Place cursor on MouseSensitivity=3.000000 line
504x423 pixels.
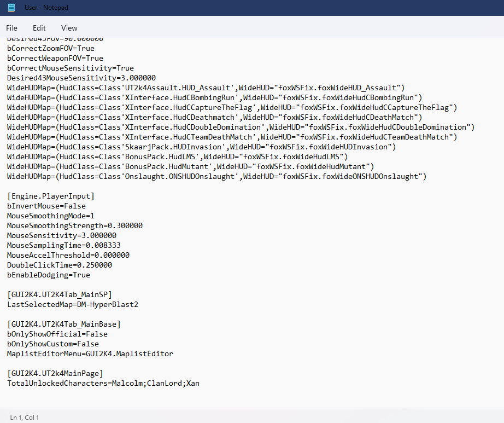tap(57, 235)
